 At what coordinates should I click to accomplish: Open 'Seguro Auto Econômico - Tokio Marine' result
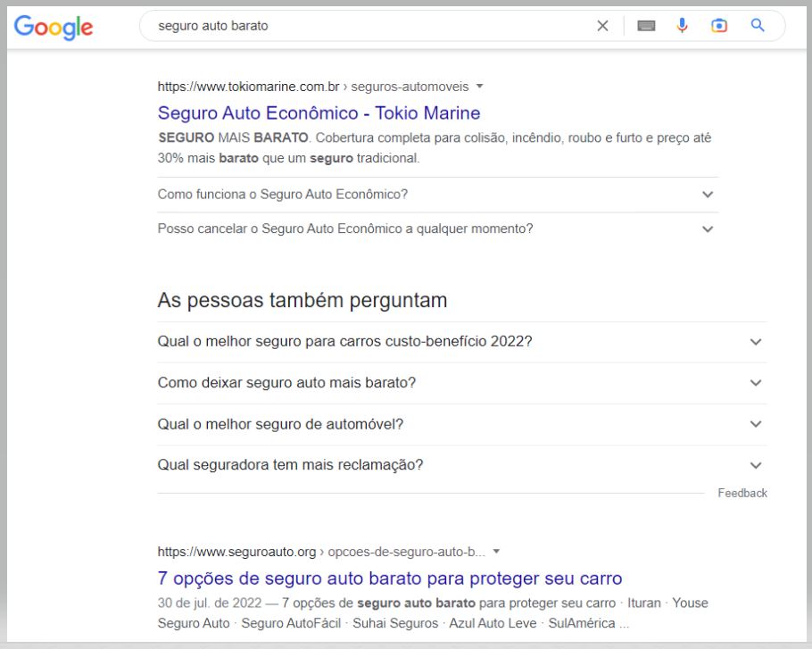319,112
